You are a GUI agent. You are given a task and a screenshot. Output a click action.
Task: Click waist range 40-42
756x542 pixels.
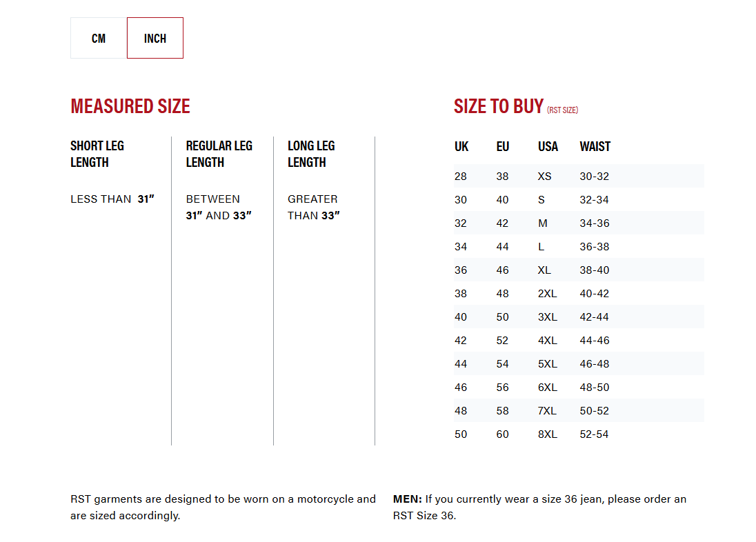pos(594,294)
